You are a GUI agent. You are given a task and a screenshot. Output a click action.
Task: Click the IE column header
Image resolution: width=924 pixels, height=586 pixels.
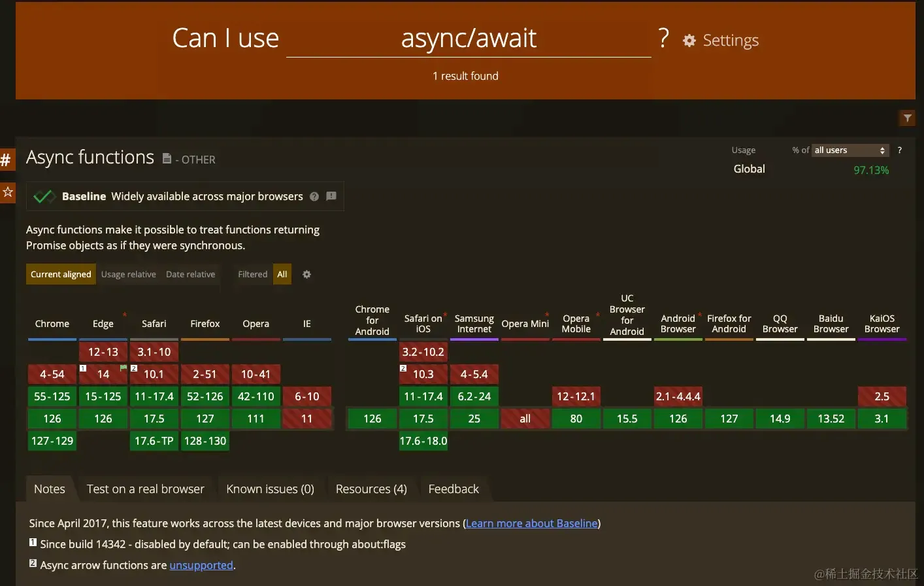(x=307, y=324)
